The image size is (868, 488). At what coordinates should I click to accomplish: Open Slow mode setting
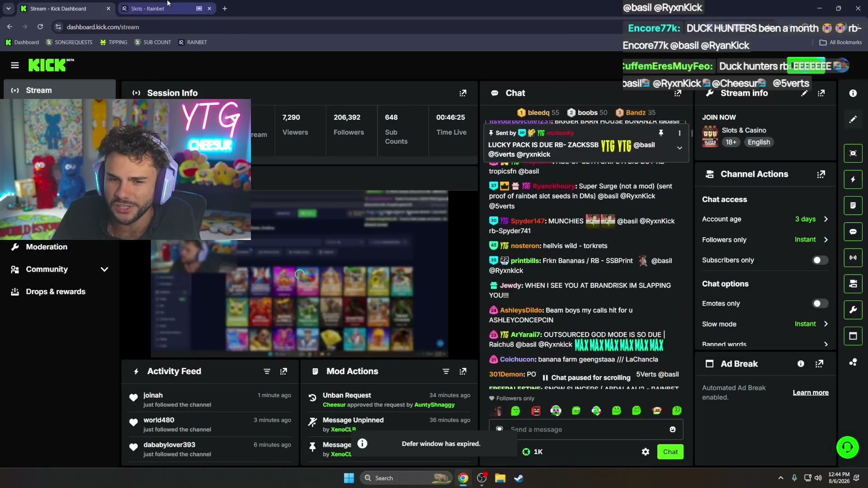(x=765, y=324)
